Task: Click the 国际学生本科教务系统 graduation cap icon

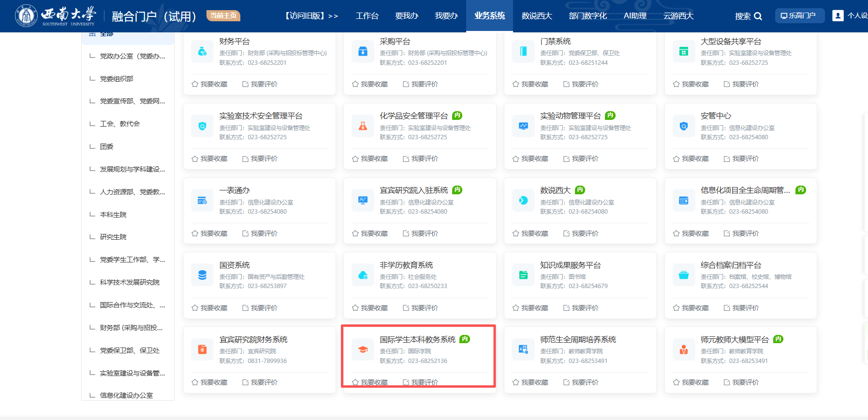Action: click(363, 350)
